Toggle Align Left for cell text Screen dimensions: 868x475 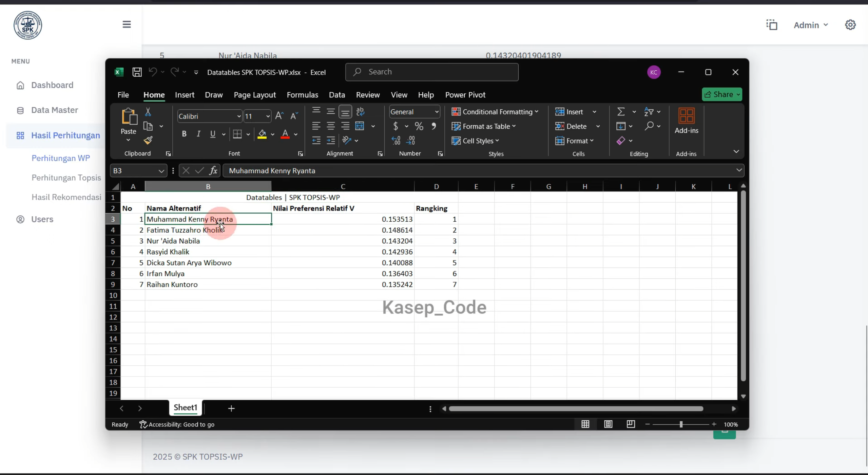pos(316,126)
